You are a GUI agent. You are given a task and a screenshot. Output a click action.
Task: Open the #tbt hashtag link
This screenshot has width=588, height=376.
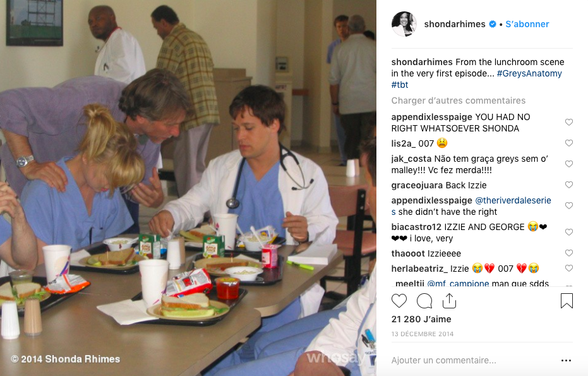coord(400,85)
